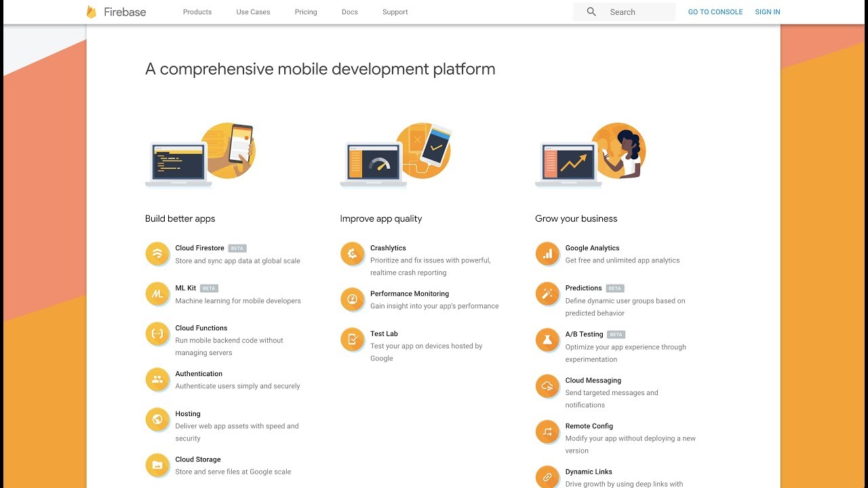
Task: Click 'A comprehensive mobile development platform' heading
Action: point(320,69)
